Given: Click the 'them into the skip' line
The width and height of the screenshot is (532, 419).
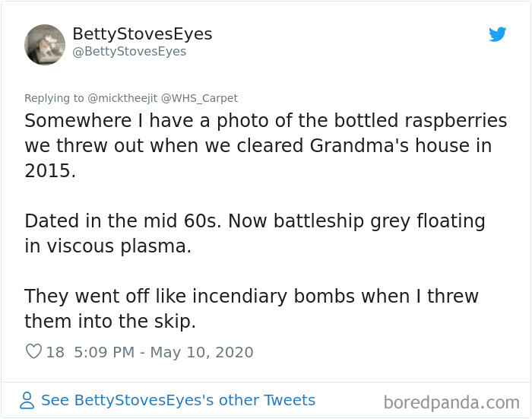Looking at the screenshot, I should [110, 321].
